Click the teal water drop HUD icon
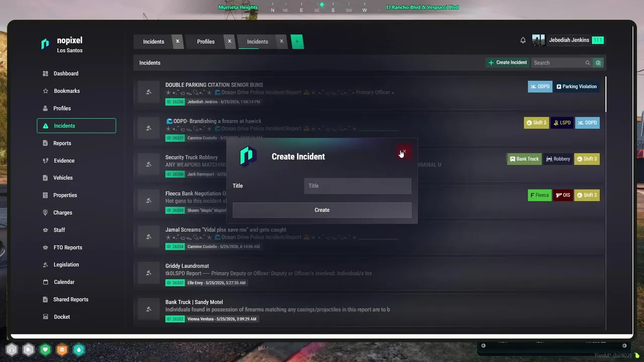The image size is (644, 362). [x=79, y=349]
